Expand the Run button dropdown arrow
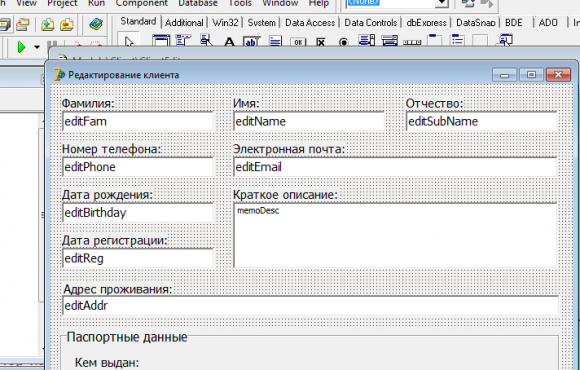This screenshot has width=580, height=370. (37, 47)
